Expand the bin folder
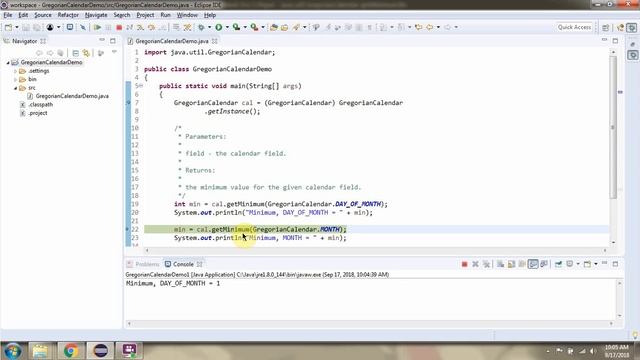 (16, 80)
